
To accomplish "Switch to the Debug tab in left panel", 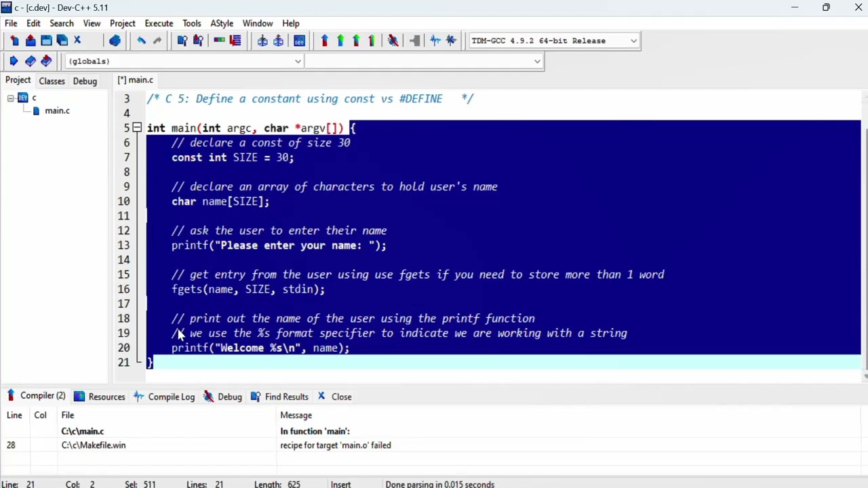I will pyautogui.click(x=85, y=81).
